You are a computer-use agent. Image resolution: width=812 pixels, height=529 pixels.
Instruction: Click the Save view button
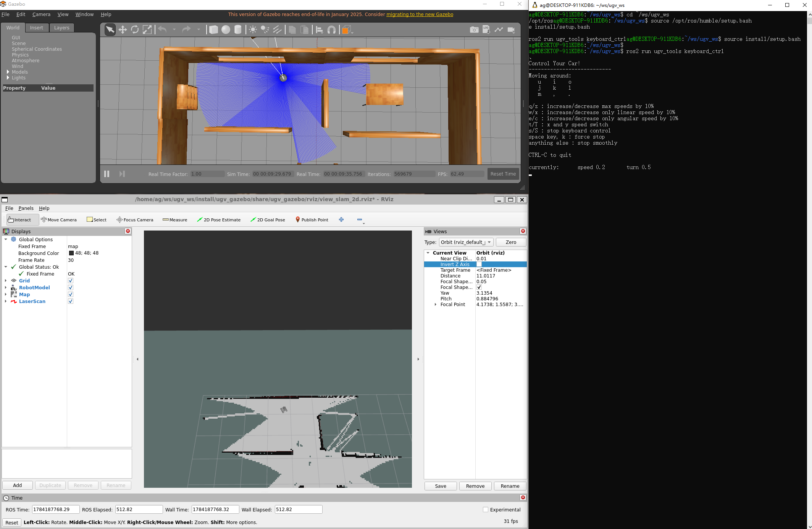(441, 486)
